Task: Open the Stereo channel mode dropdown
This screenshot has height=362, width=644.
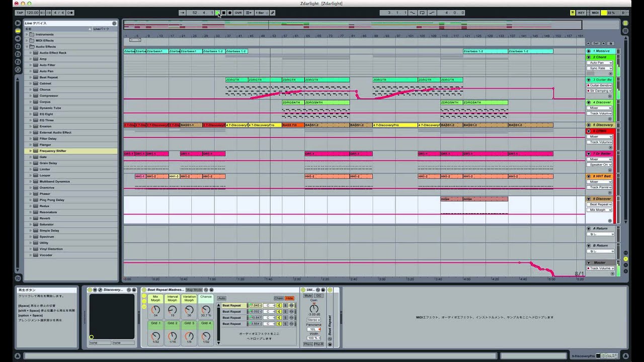Action: coord(314,320)
